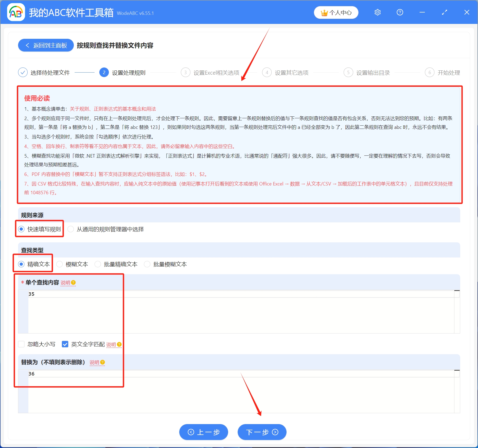Click the ABC toolbox logo
The height and width of the screenshot is (448, 478).
pos(15,12)
